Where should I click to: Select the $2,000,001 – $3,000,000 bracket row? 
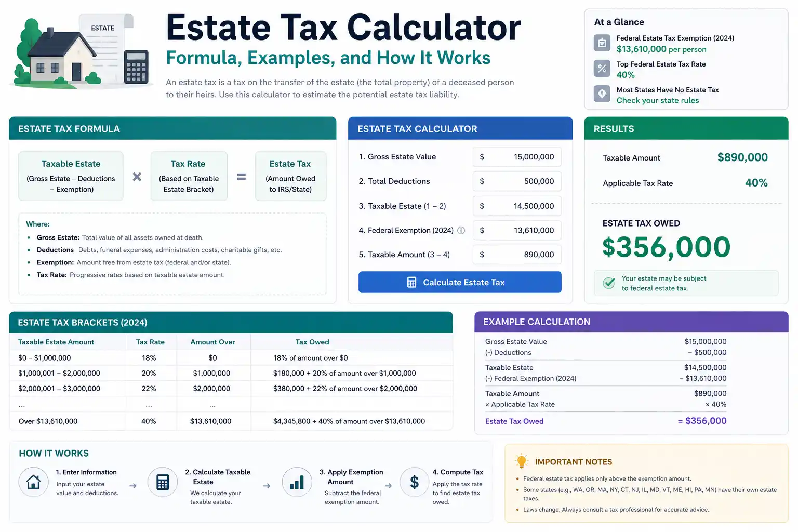click(231, 389)
